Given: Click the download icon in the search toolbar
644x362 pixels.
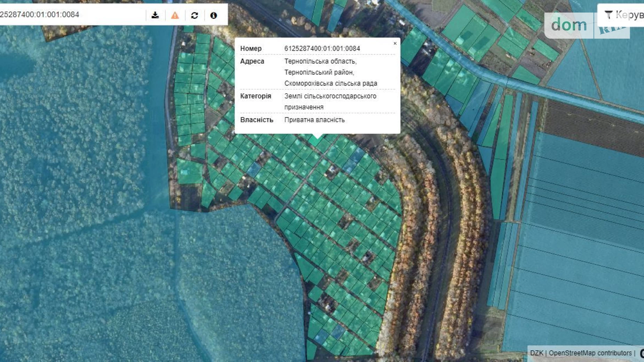Looking at the screenshot, I should tap(155, 15).
